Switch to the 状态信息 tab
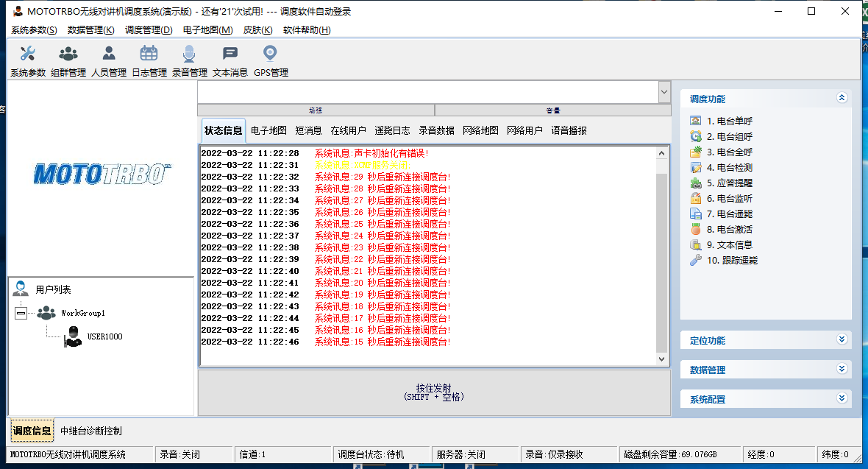This screenshot has width=868, height=469. tap(223, 131)
